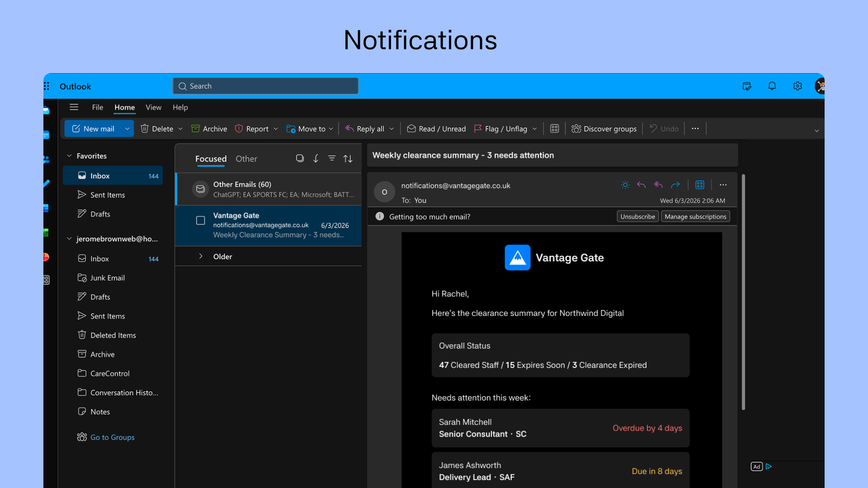Screen dimensions: 868x488
Task: Click the New mail button
Action: [x=93, y=129]
